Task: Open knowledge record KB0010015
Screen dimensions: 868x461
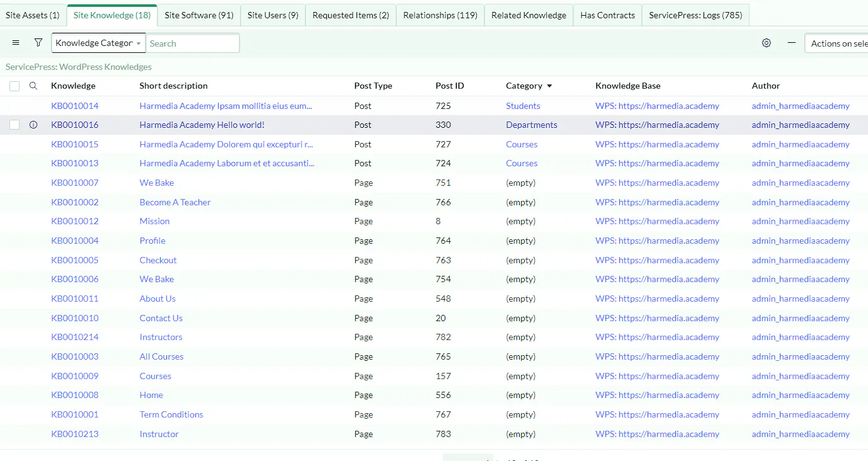Action: (75, 144)
